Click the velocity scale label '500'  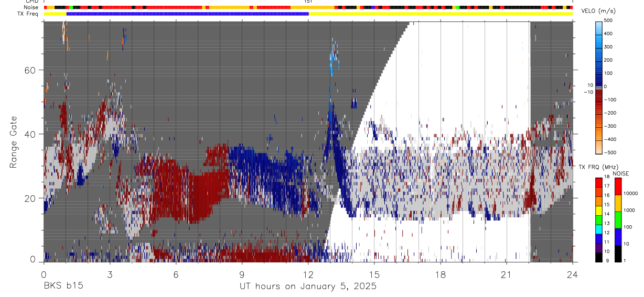click(x=608, y=20)
